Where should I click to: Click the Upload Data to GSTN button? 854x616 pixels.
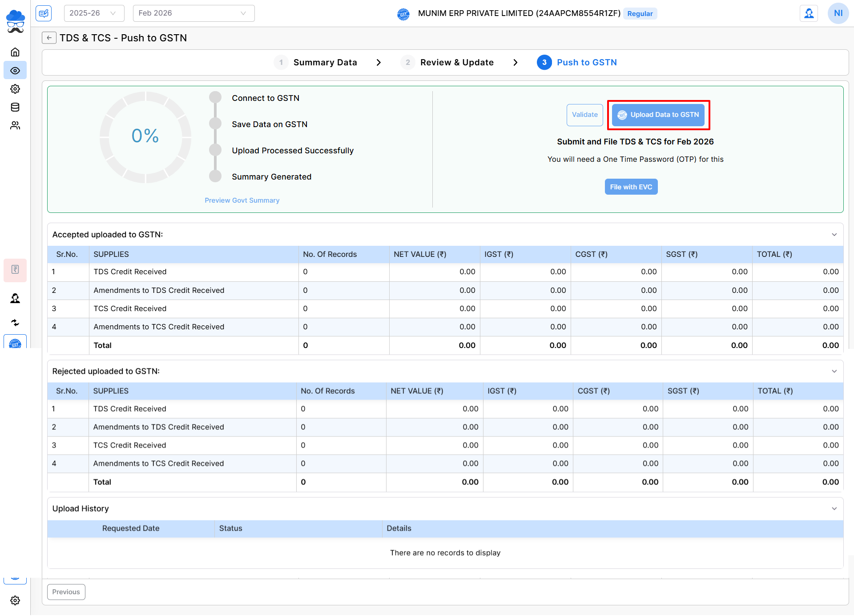(658, 115)
